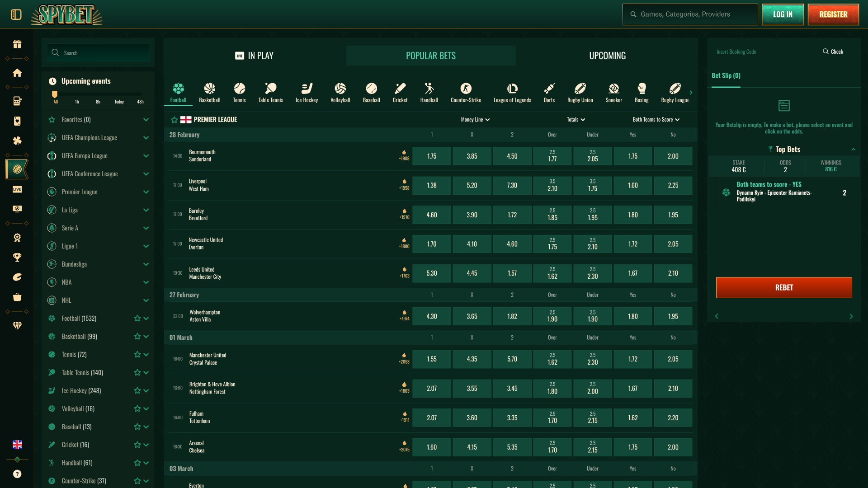Click the search games input field
The image size is (868, 488).
click(x=689, y=14)
